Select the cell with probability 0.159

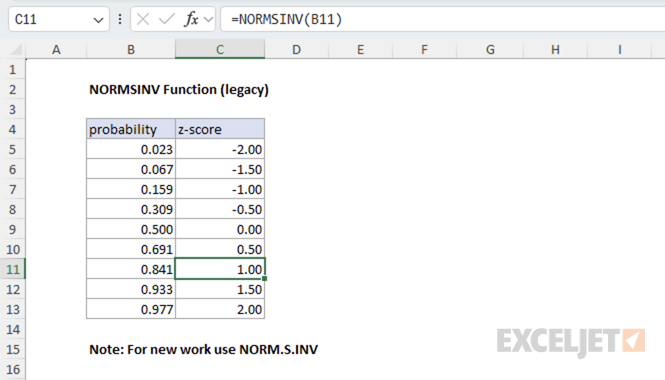click(131, 189)
